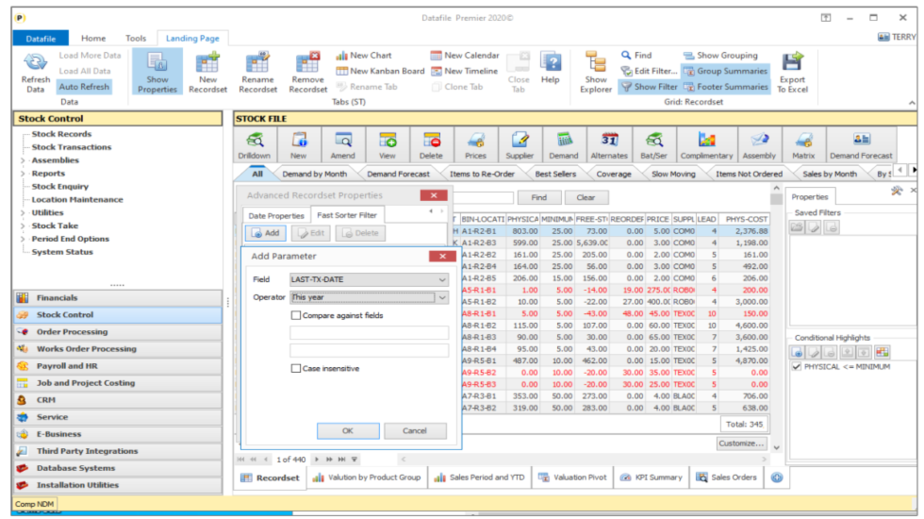Click the Find button above the grid

(x=539, y=197)
